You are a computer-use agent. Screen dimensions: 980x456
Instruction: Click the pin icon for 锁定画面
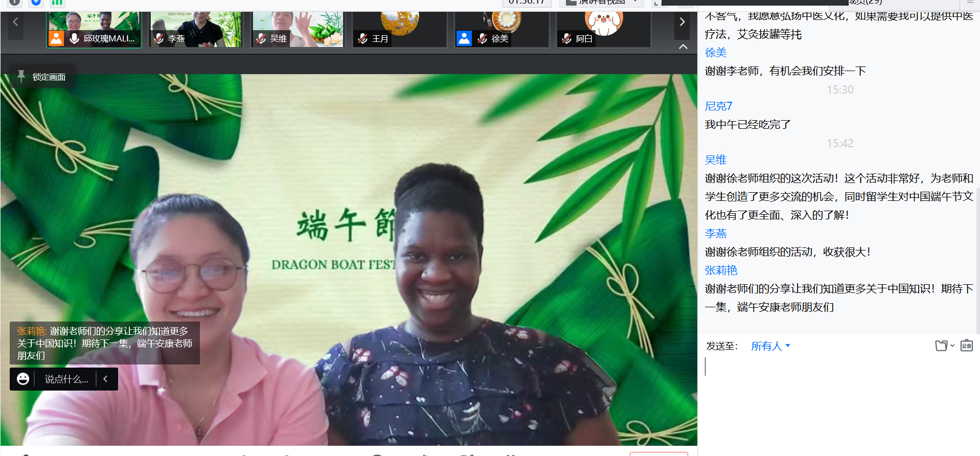tap(21, 76)
